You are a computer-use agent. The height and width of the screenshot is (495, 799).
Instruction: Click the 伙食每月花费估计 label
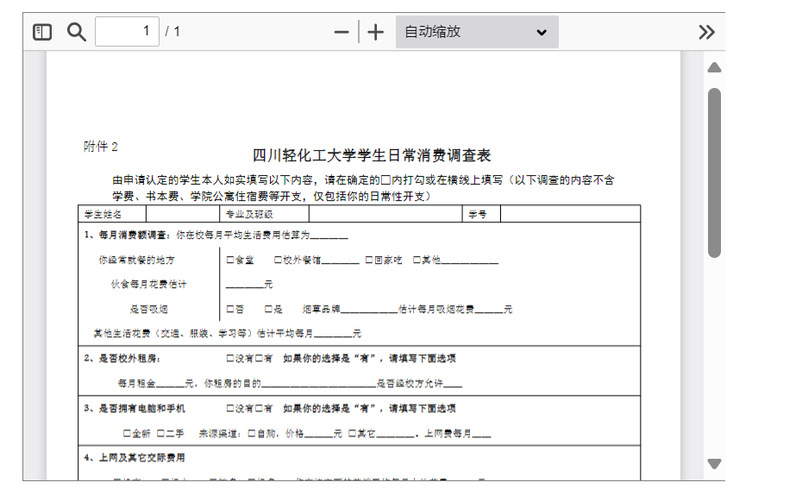pos(149,284)
